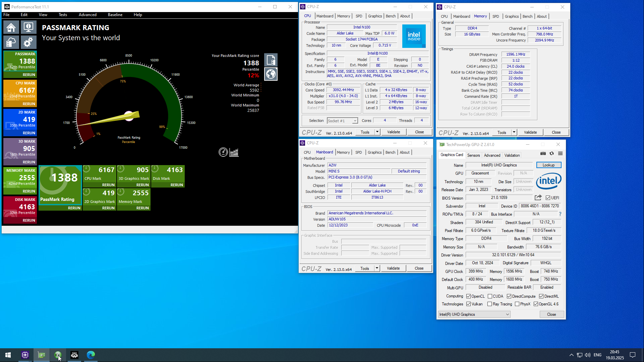
Task: Open the GPU-Z BIOS export share icon
Action: click(x=538, y=198)
